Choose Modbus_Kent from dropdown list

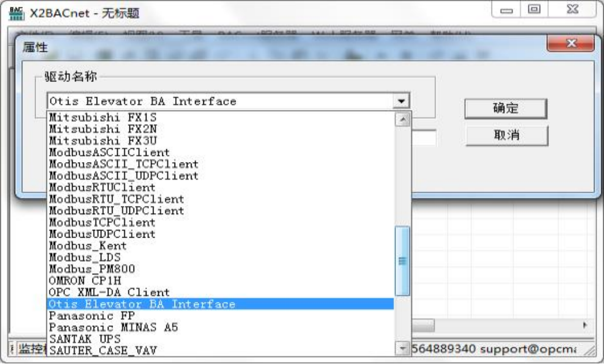pos(220,245)
